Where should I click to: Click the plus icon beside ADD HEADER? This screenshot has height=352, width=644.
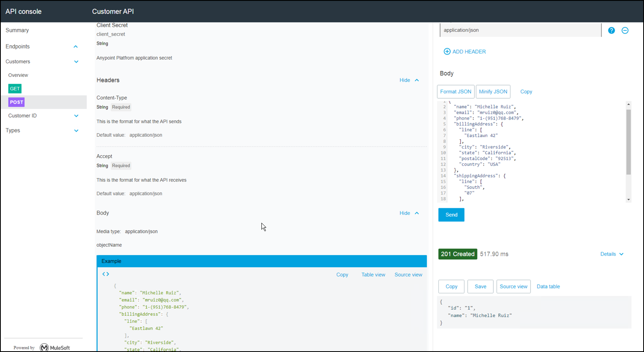(x=447, y=52)
